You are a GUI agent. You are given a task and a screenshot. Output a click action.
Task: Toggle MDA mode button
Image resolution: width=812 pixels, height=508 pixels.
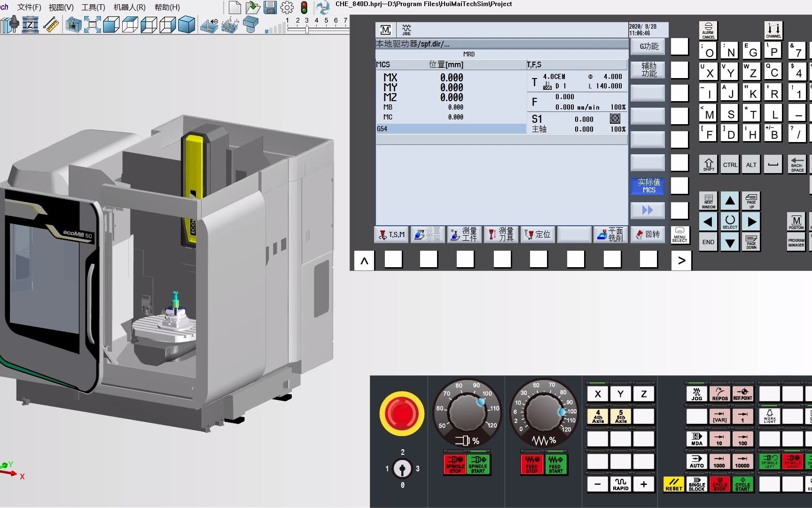point(696,439)
